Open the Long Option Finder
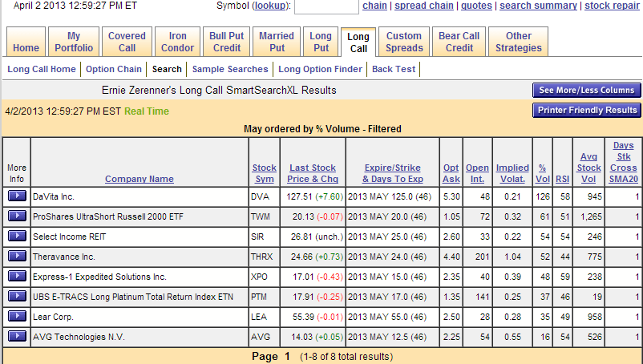Viewport: 643px width, 364px height. point(320,69)
